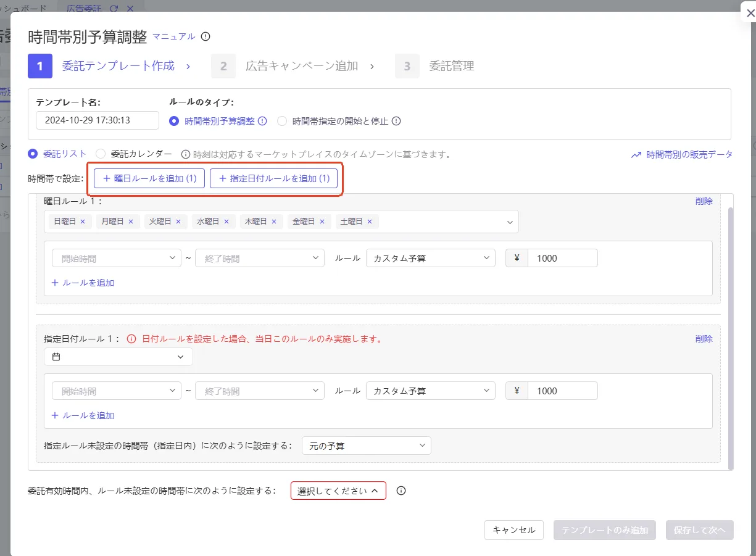This screenshot has height=556, width=756.
Task: Expand the weekday multi-select dropdown chevron
Action: click(510, 222)
